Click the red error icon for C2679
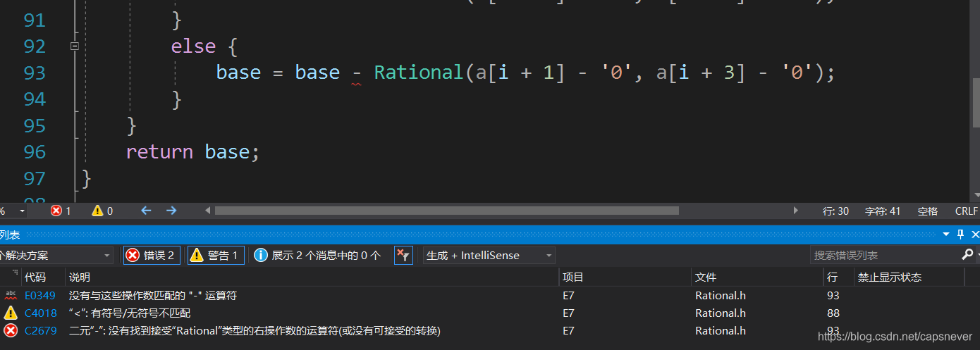The height and width of the screenshot is (350, 980). point(11,331)
